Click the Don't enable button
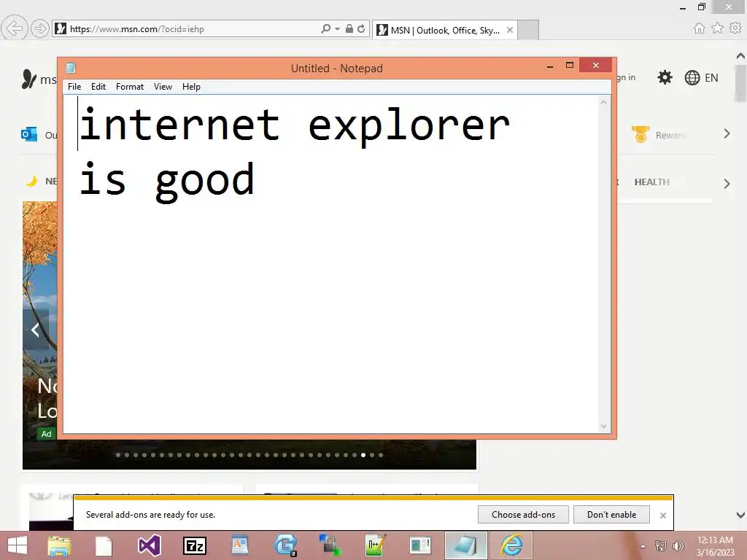 pos(612,515)
